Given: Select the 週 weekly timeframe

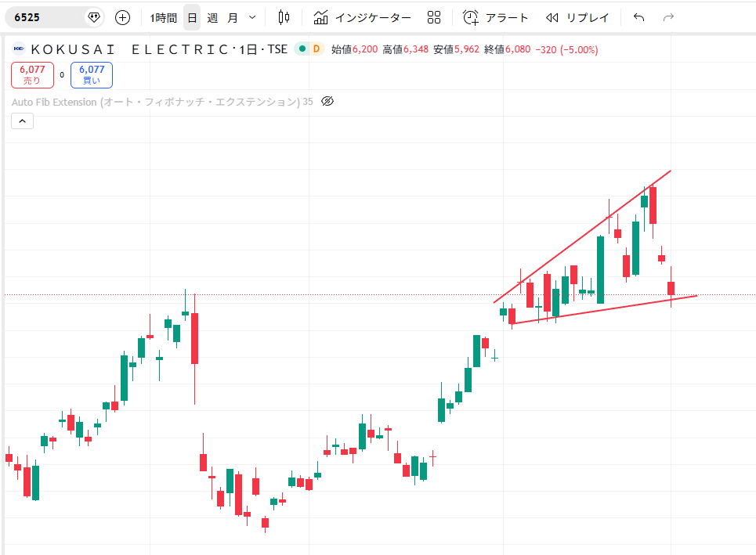Looking at the screenshot, I should tap(212, 17).
